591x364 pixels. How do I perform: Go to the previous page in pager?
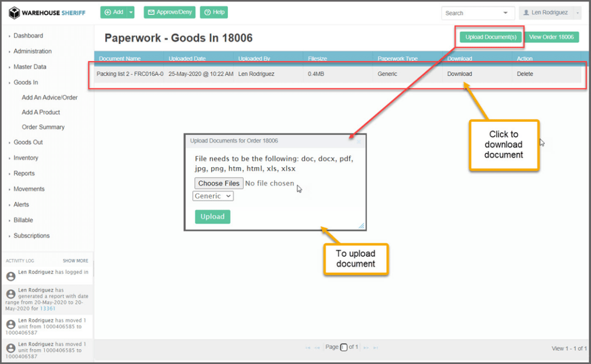(x=317, y=347)
